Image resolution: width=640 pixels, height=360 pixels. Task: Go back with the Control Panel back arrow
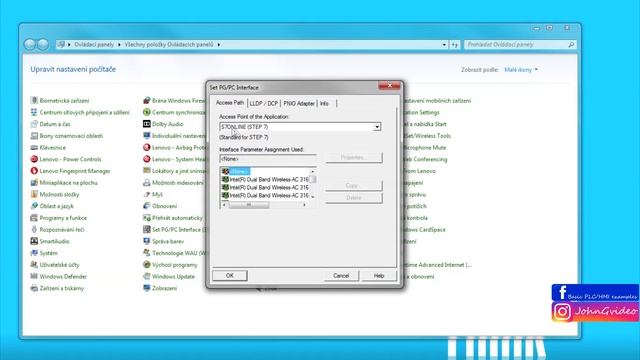click(30, 44)
